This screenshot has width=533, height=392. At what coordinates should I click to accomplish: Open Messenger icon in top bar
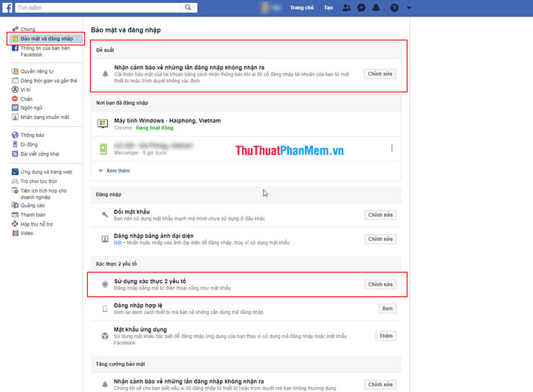pos(362,7)
